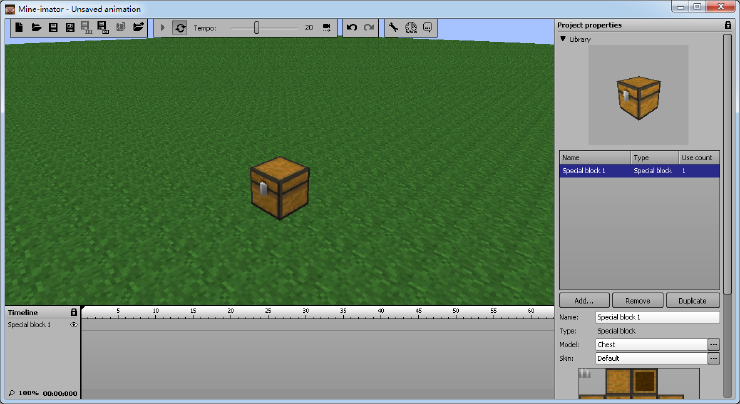The height and width of the screenshot is (404, 740).
Task: Click the Remove button
Action: [638, 301]
